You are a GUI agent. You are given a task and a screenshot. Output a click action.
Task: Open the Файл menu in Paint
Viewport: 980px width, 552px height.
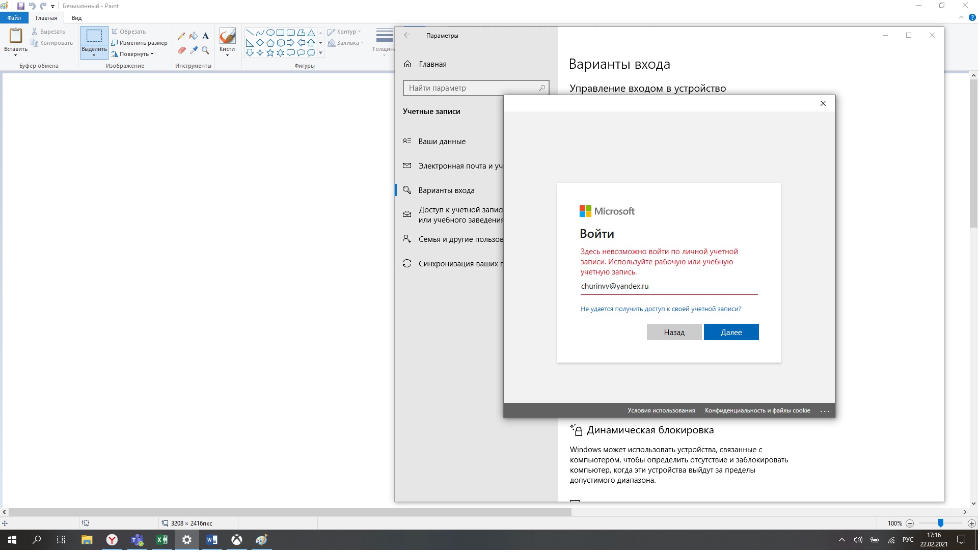[x=14, y=18]
